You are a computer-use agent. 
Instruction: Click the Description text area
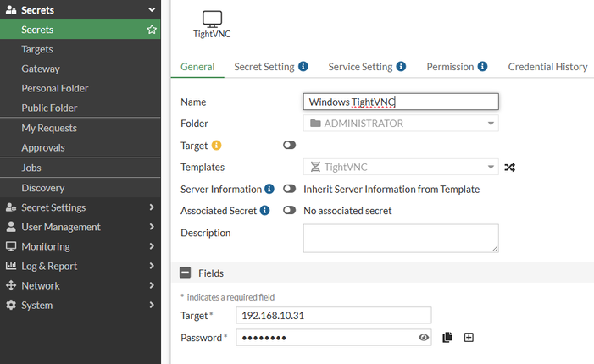point(401,238)
